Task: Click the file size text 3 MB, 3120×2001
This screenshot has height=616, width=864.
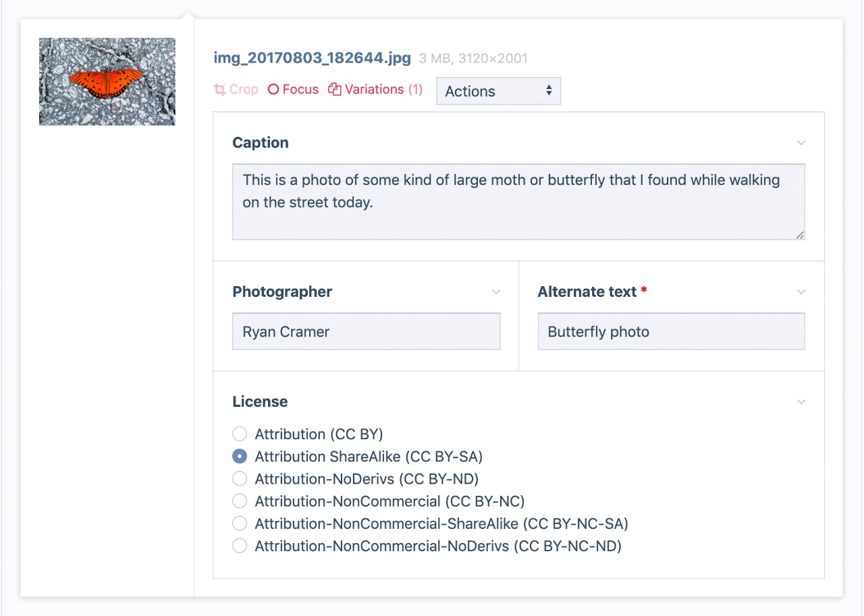Action: click(473, 59)
